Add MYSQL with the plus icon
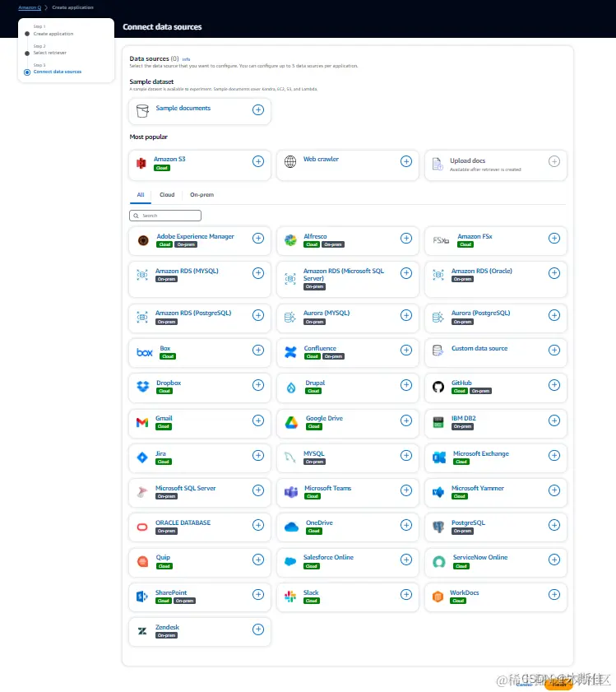The height and width of the screenshot is (692, 616). point(406,456)
